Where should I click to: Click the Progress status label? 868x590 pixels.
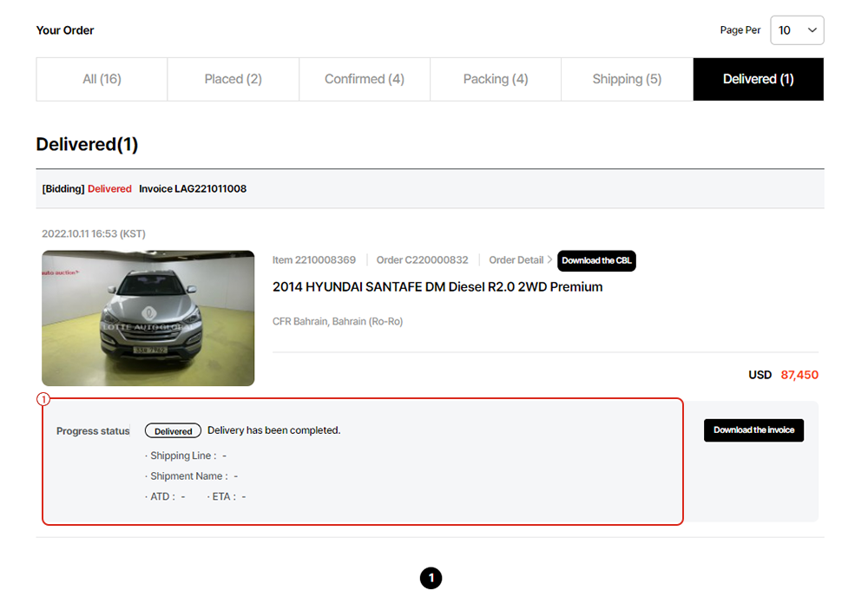pos(93,430)
